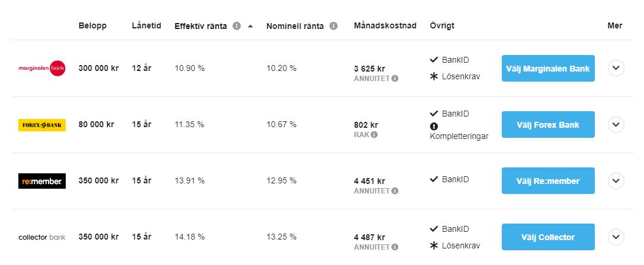Click the Collector annuitet info icon

pyautogui.click(x=395, y=247)
